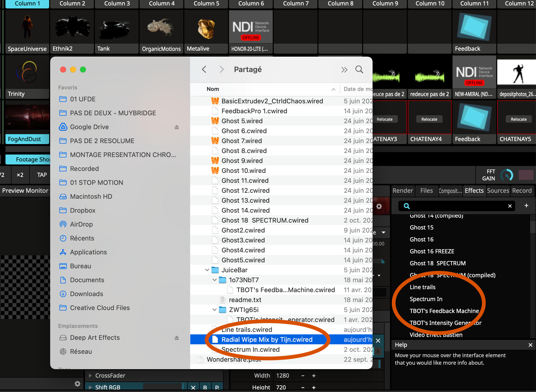
Task: Adjust the FFT GAIN dial
Action: tap(507, 175)
